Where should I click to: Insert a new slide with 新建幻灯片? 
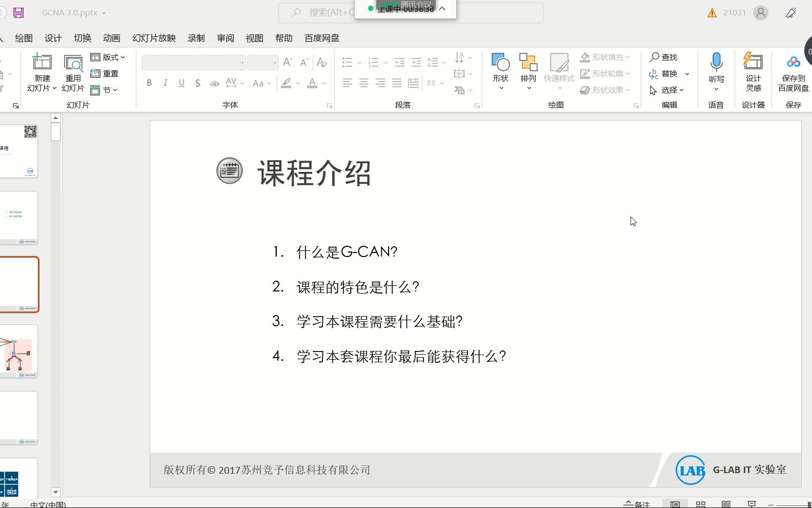point(42,73)
